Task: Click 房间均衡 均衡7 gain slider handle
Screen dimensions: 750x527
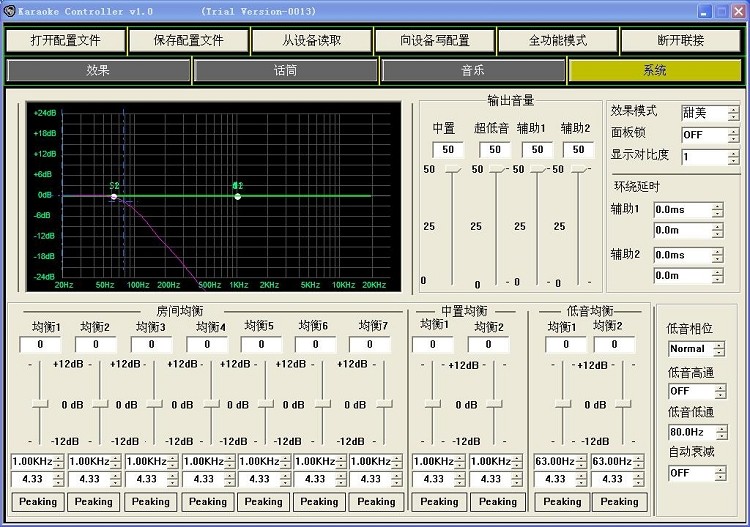Action: 384,404
